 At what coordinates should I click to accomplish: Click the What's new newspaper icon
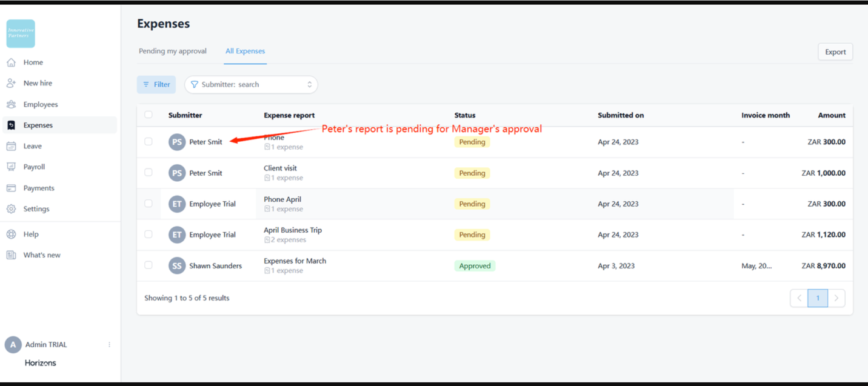pyautogui.click(x=11, y=255)
